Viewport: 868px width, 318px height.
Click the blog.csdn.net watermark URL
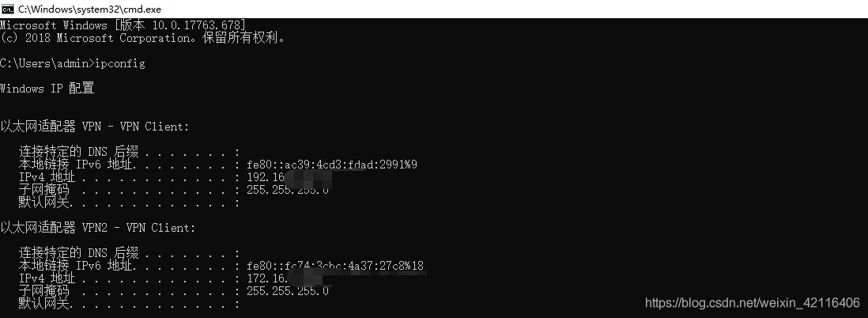[752, 303]
